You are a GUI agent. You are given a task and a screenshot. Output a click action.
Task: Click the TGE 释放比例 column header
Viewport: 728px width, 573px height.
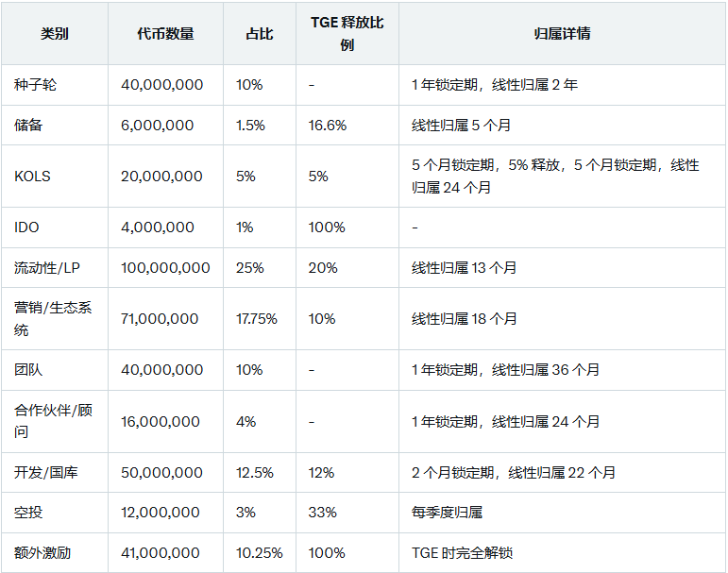347,34
